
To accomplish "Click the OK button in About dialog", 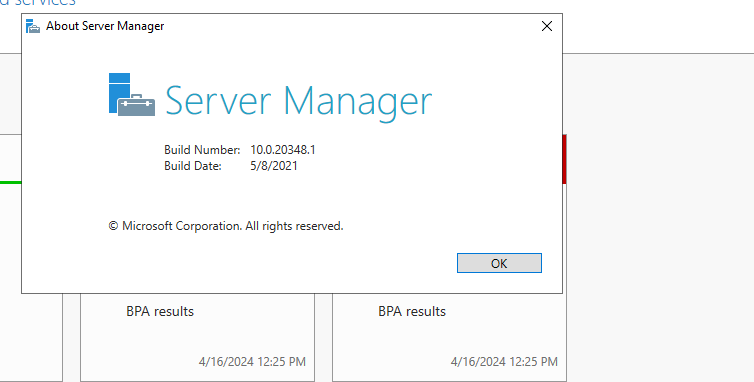I will 499,263.
